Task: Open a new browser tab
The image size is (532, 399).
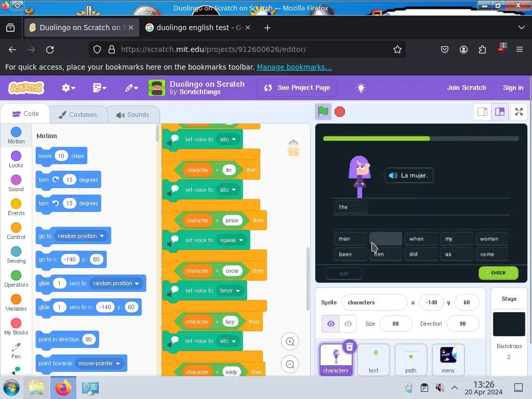Action: click(268, 28)
